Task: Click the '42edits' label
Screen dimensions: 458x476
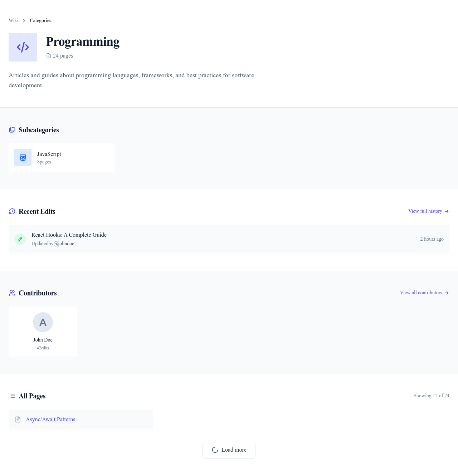Action: click(x=43, y=348)
